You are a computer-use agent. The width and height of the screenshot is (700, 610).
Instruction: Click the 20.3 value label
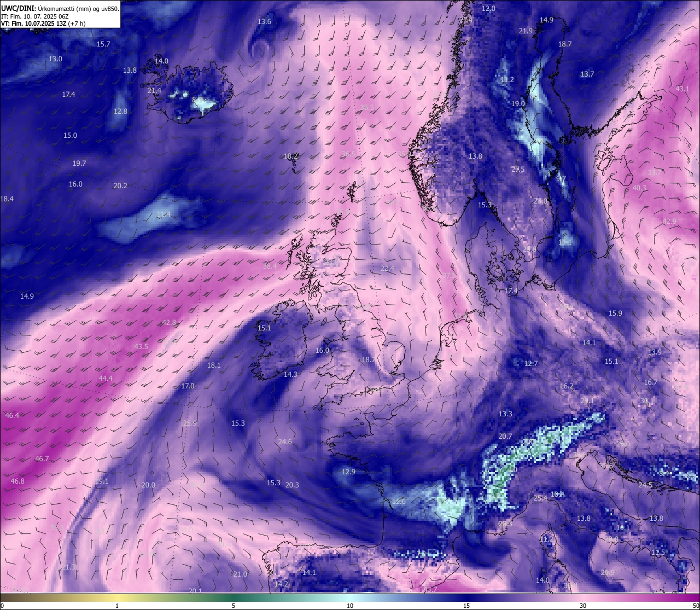[292, 485]
